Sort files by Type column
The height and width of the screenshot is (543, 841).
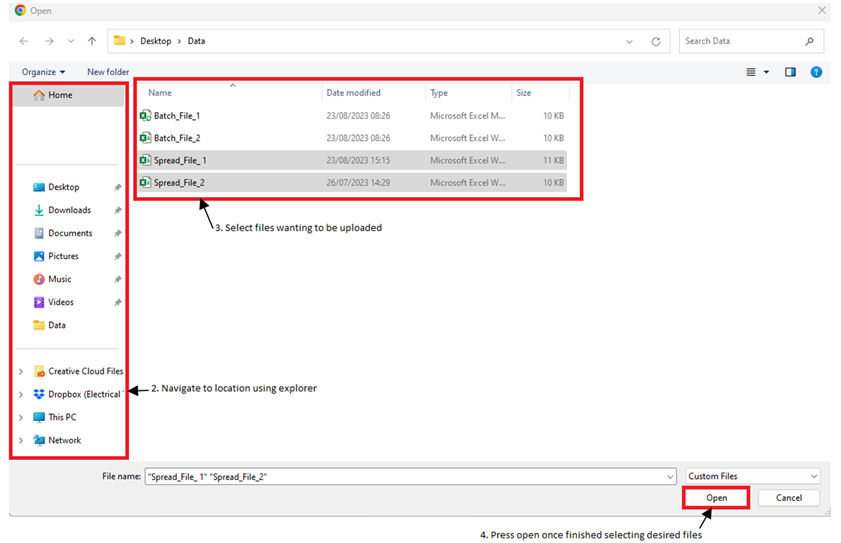tap(439, 93)
